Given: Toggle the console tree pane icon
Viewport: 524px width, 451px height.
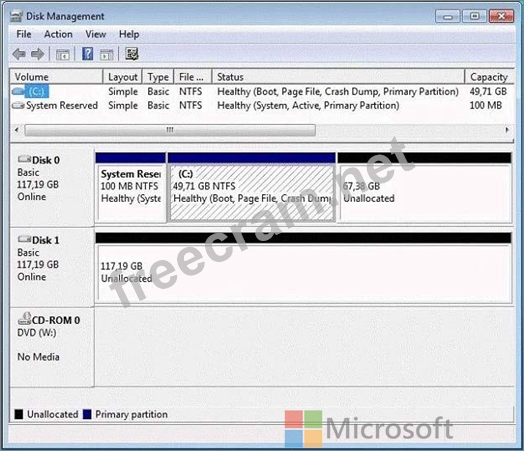Looking at the screenshot, I should click(62, 54).
